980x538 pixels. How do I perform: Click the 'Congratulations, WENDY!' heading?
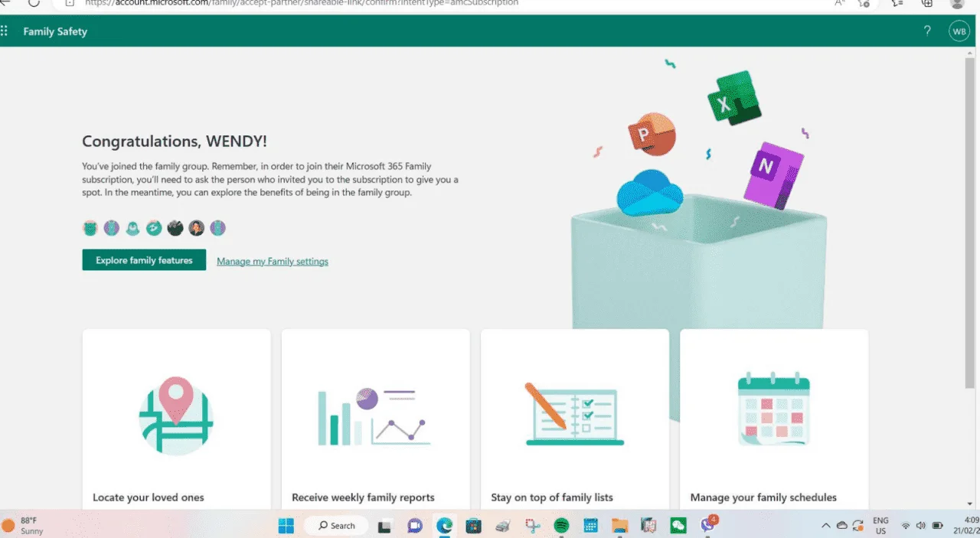tap(175, 142)
